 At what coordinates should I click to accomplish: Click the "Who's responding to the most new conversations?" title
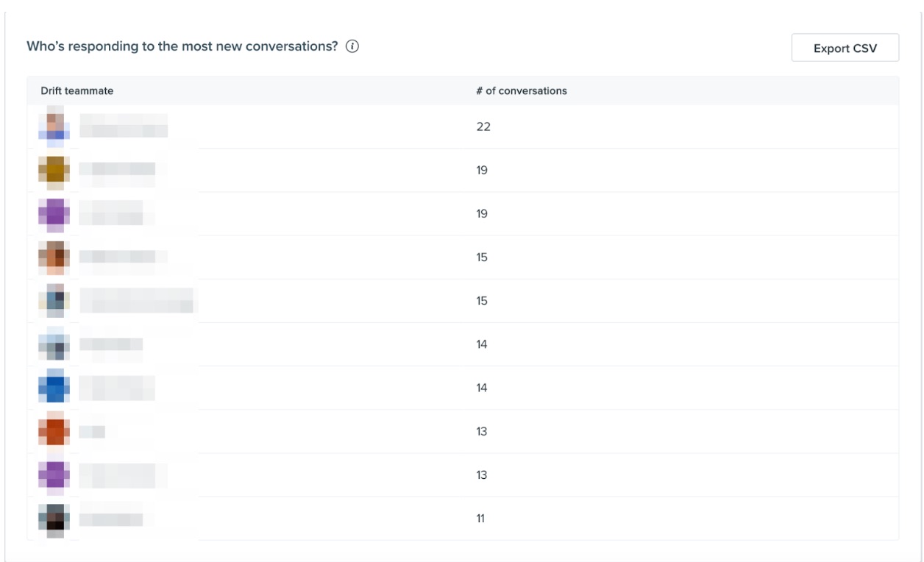(182, 46)
